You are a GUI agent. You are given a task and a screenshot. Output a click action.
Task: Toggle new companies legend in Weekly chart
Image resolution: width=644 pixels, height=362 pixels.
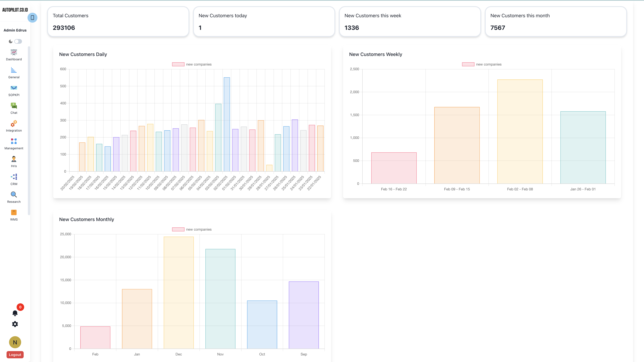point(468,65)
